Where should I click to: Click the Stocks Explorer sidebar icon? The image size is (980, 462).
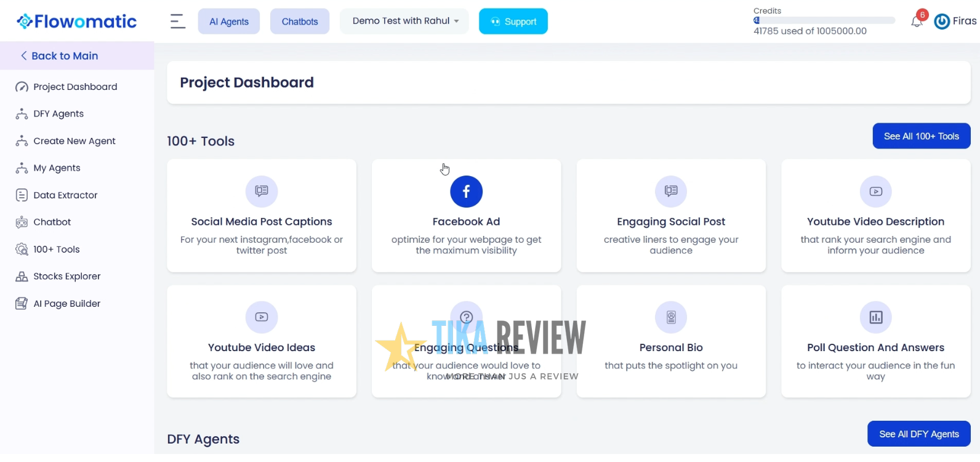click(22, 277)
